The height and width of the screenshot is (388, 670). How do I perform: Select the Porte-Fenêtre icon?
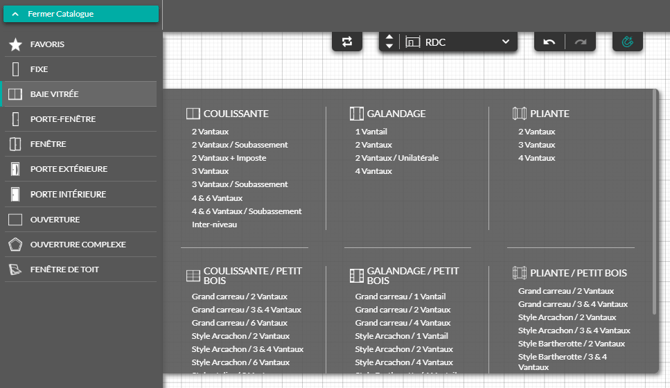15,119
